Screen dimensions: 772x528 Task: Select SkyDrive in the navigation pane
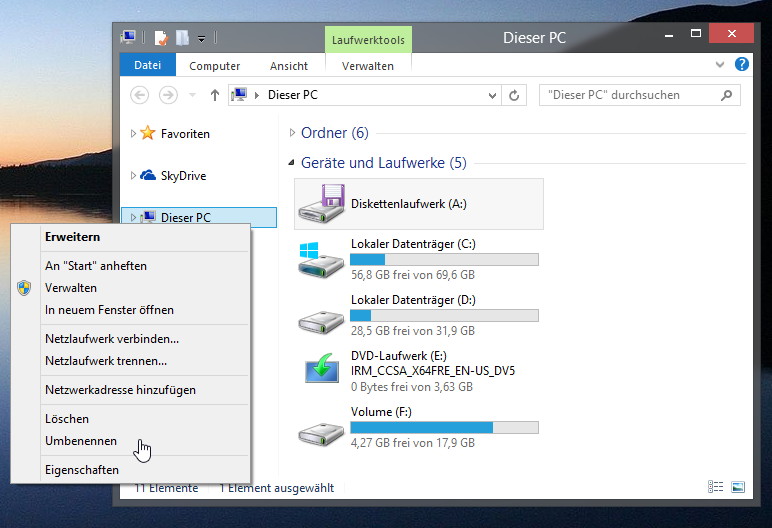(183, 176)
